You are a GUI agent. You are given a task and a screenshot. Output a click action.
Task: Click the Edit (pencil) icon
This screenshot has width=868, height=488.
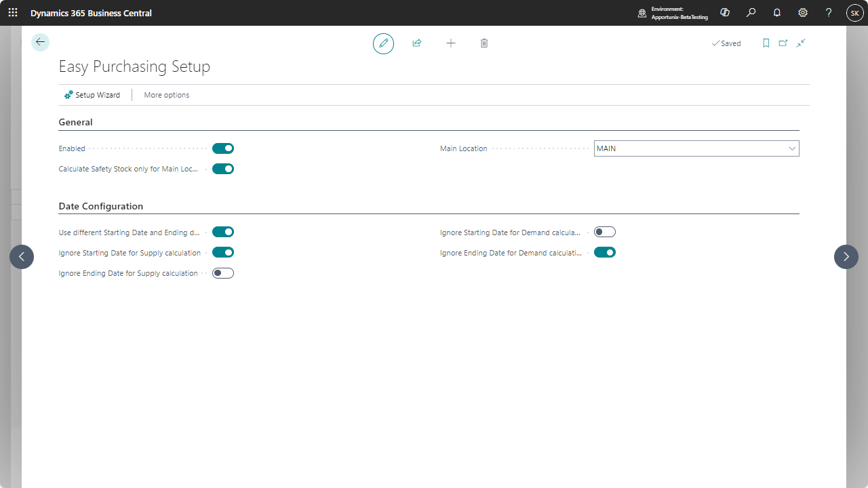[x=383, y=43]
